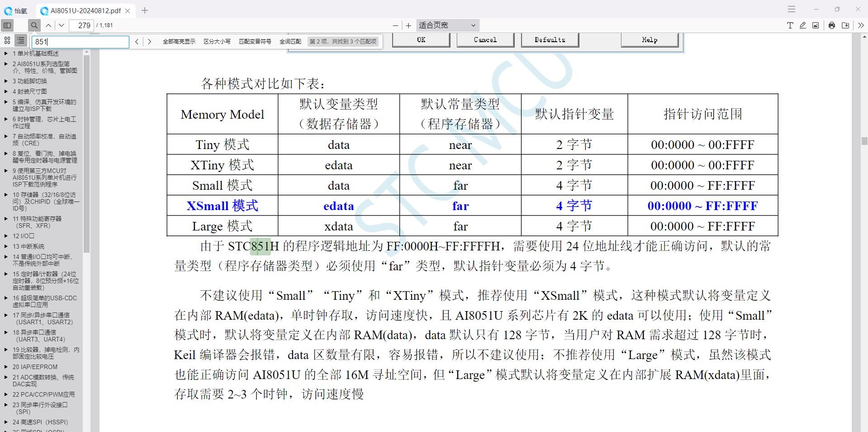The image size is (868, 432).
Task: Click the match count status '第 2 项，共找到 3 个匹配项'
Action: [x=343, y=42]
